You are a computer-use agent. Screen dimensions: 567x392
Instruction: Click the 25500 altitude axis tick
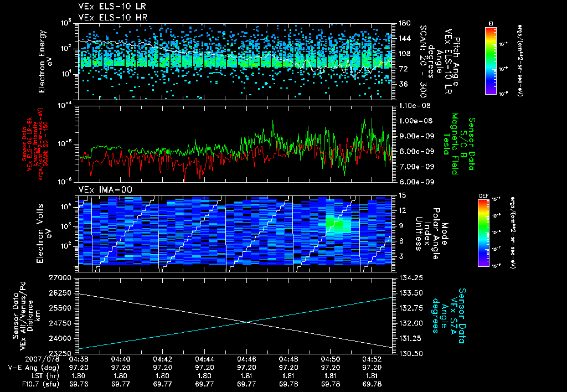[x=61, y=308]
